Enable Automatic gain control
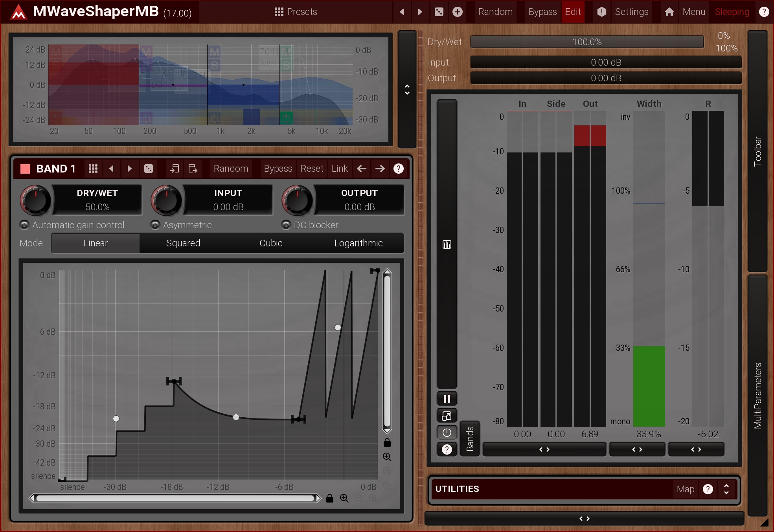Image resolution: width=774 pixels, height=532 pixels. 24,225
